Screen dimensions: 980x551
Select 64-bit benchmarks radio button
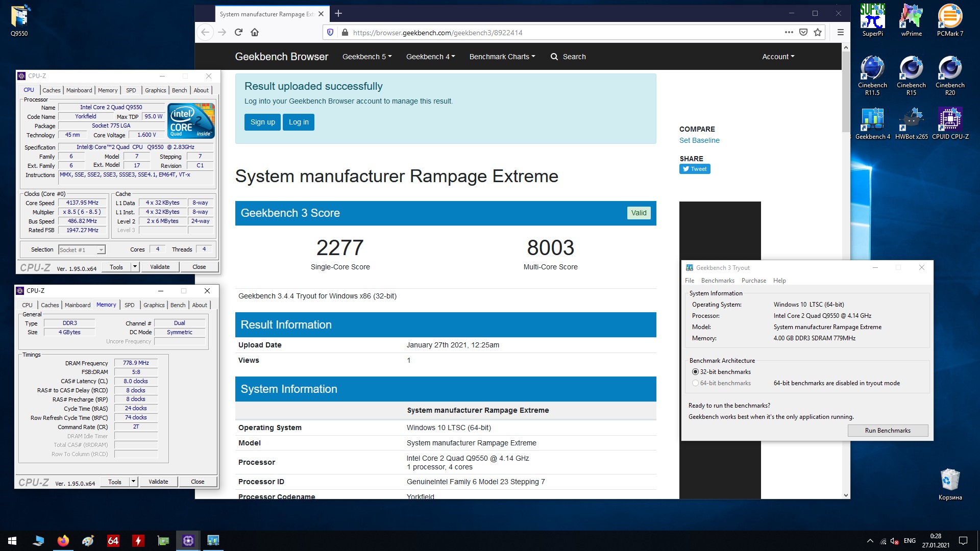click(x=695, y=383)
